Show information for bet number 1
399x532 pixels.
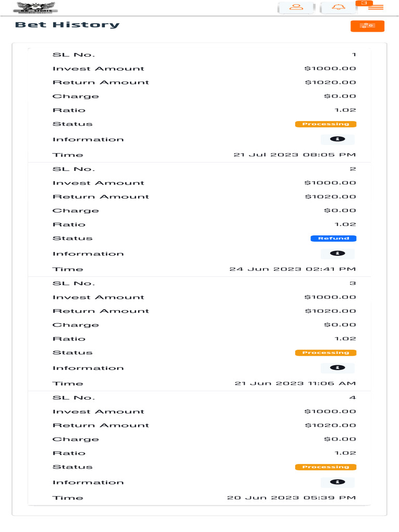(x=338, y=139)
